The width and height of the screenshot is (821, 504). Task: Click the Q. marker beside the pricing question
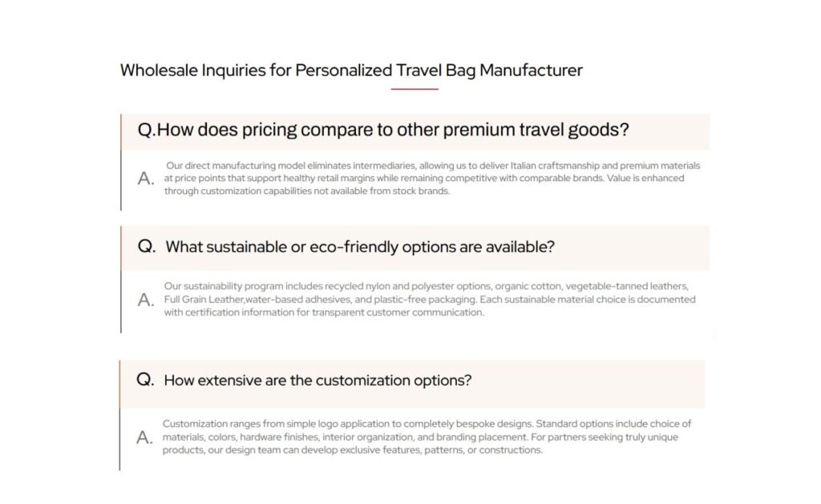click(147, 130)
